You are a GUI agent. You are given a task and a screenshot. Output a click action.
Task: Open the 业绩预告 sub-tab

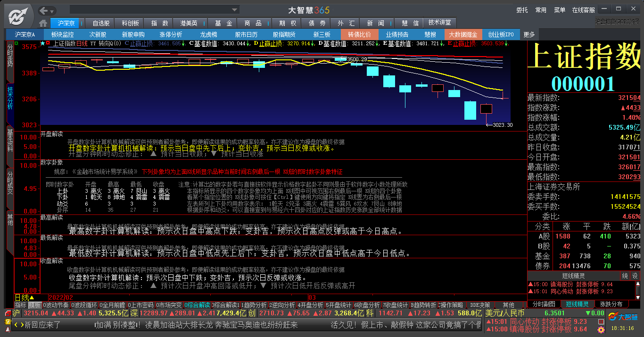pyautogui.click(x=397, y=34)
